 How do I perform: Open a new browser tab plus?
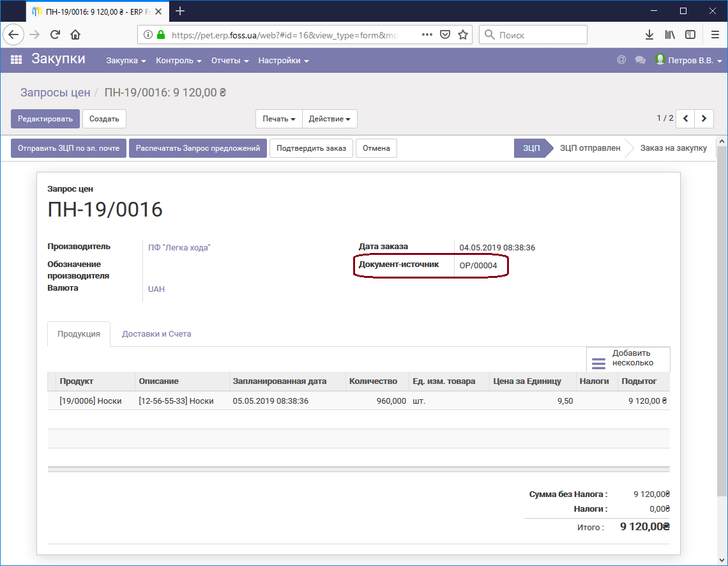coord(180,11)
